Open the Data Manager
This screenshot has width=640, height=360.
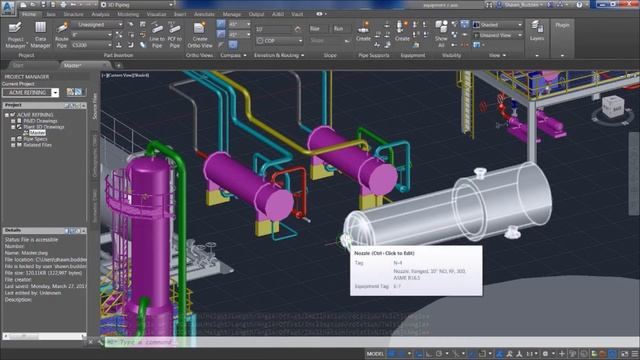click(x=40, y=35)
